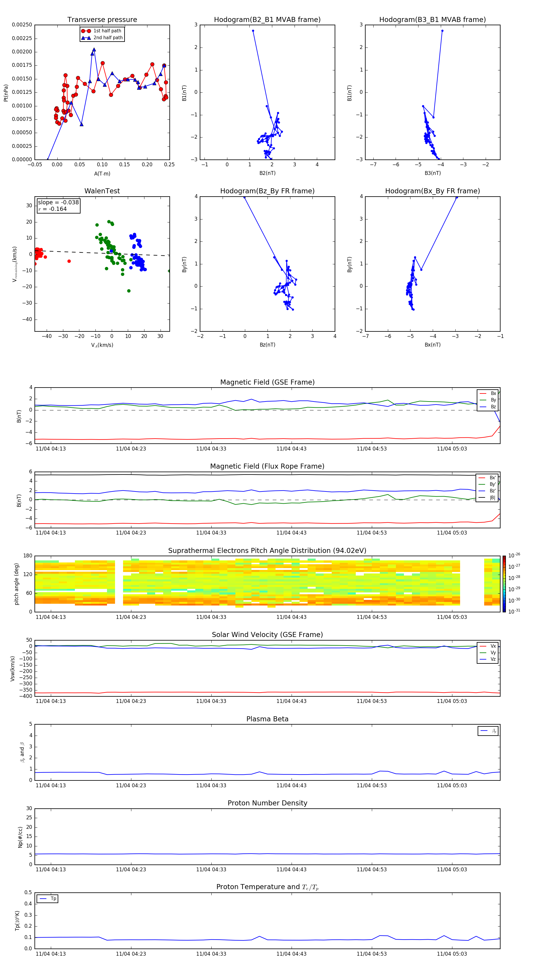
Task: Select the Vx entry in velocity legend
Action: point(488,646)
